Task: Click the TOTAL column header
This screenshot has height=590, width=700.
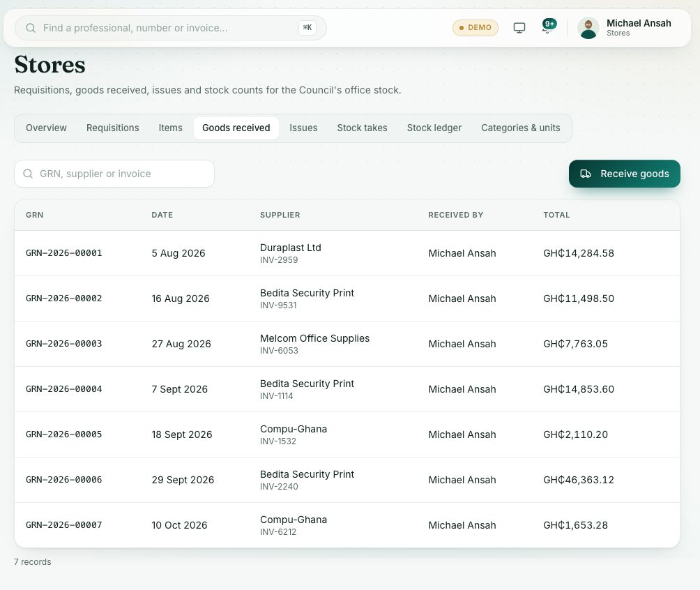Action: click(556, 215)
